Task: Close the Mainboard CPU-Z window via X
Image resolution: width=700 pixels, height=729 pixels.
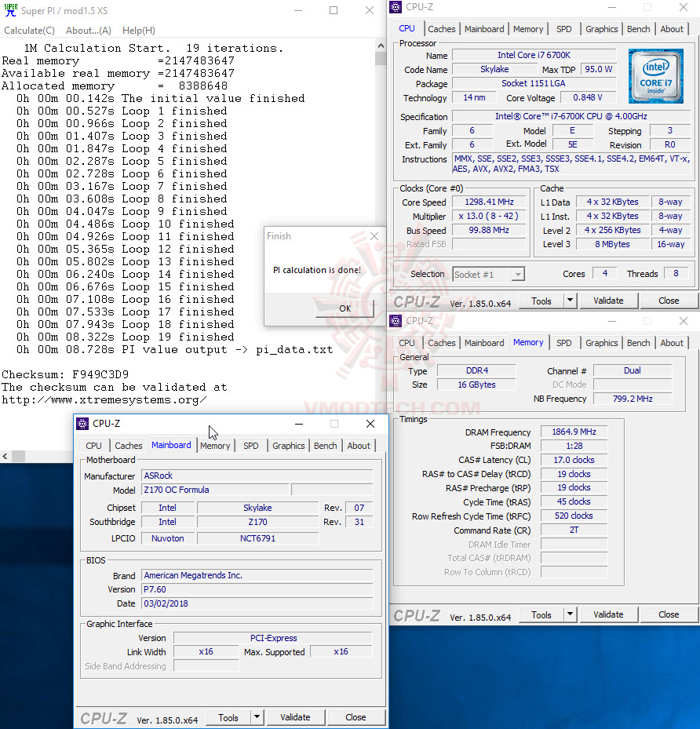Action: (x=370, y=424)
